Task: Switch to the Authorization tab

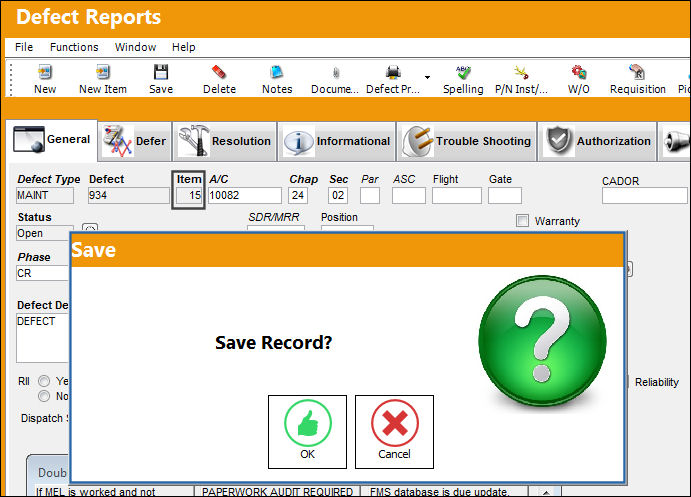Action: pos(598,141)
